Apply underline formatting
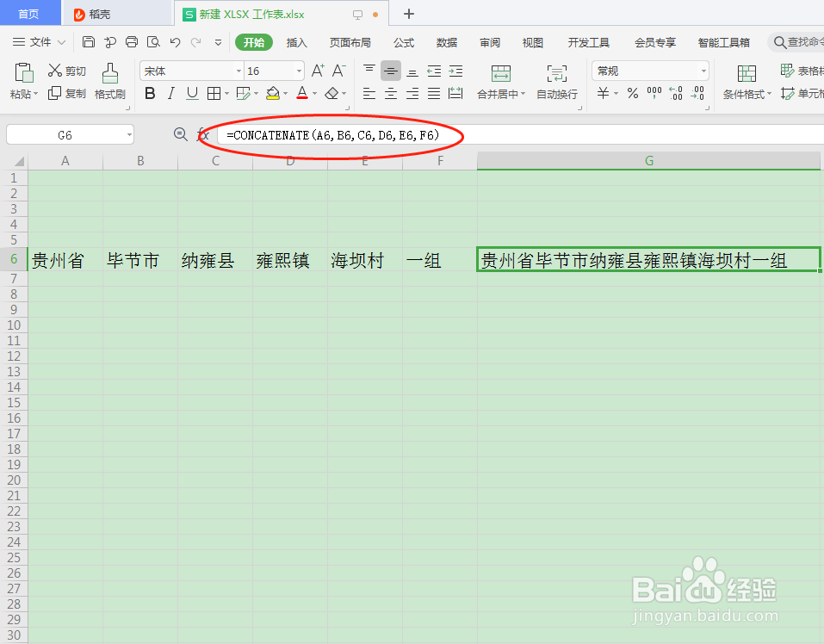 tap(191, 93)
